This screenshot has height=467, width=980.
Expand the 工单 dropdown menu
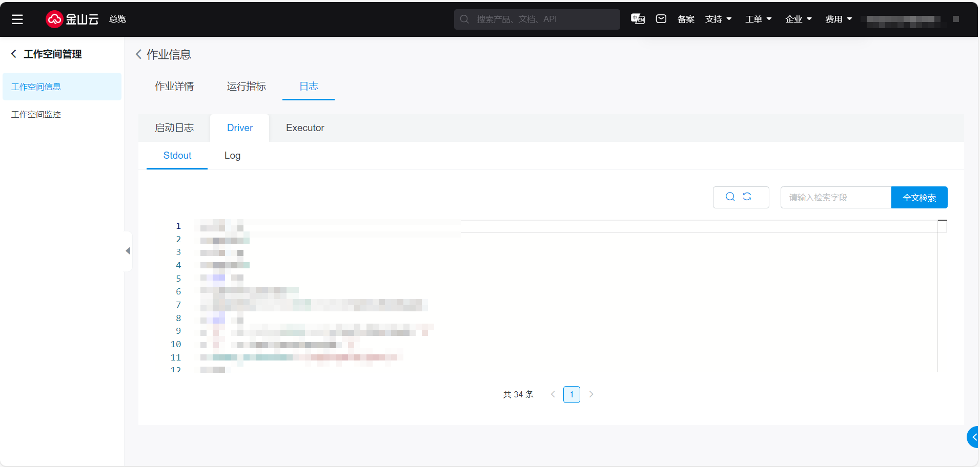click(x=759, y=19)
